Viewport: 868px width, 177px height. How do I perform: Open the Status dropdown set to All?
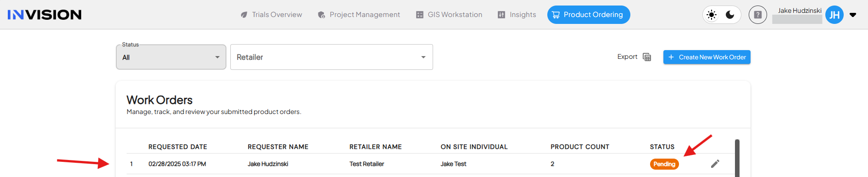171,57
